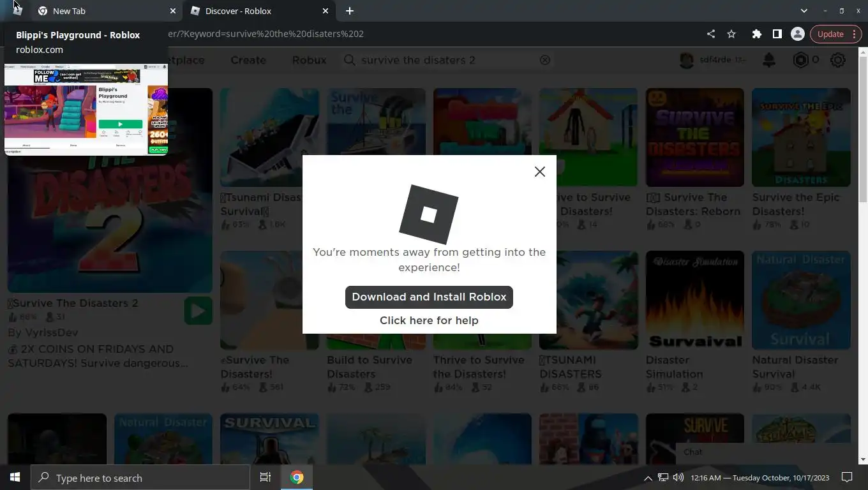Open a new browser tab with plus

[x=349, y=11]
